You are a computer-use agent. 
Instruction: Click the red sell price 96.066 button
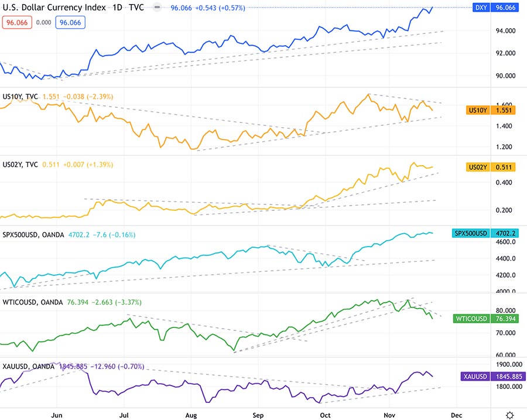(18, 22)
